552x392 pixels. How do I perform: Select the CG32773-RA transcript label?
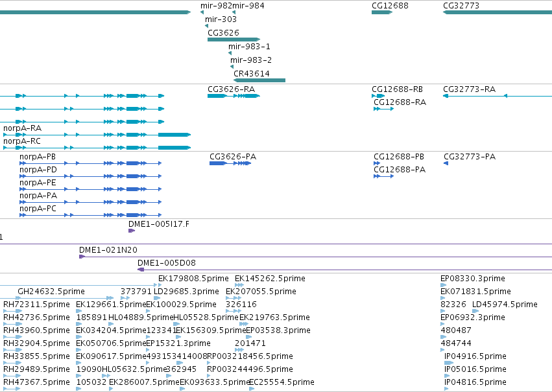click(469, 89)
